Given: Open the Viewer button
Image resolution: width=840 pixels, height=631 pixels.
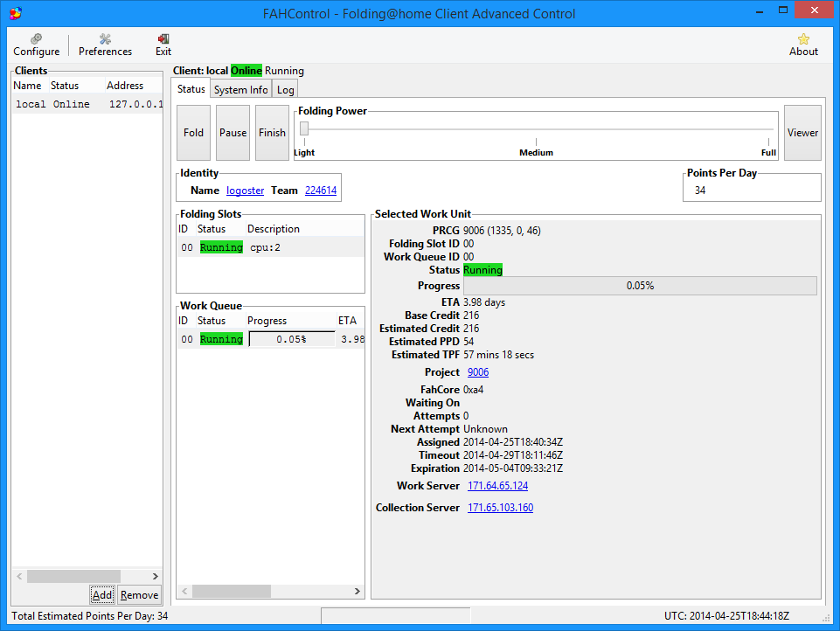Looking at the screenshot, I should 802,133.
